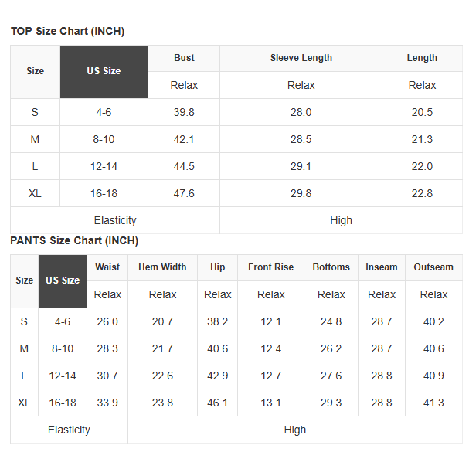Viewport: 476px width, 476px height.
Task: Click the Waist column header
Action: [x=107, y=267]
